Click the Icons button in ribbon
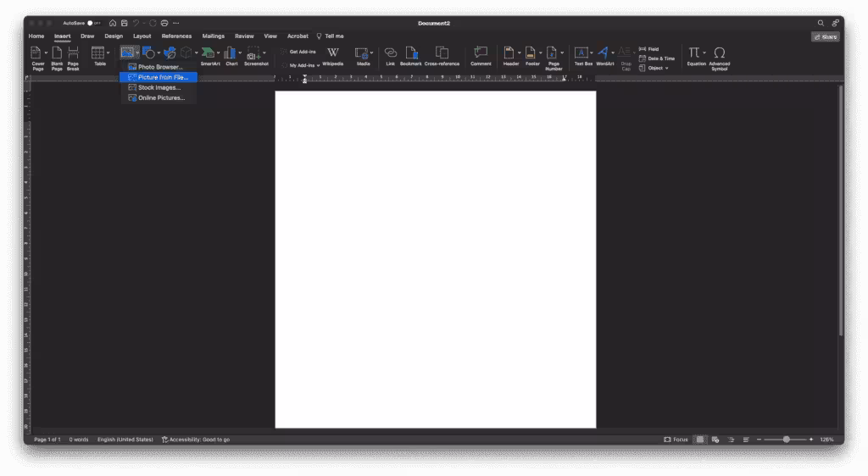The height and width of the screenshot is (476, 868). (170, 53)
